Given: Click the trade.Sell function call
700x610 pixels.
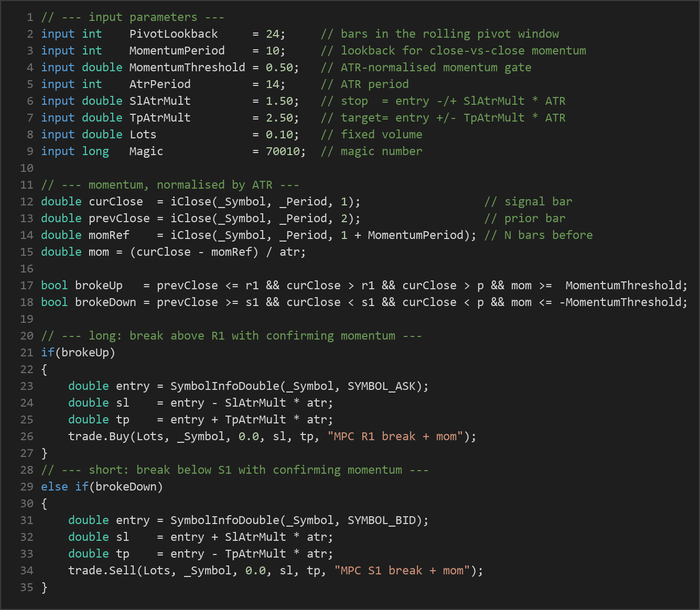Looking at the screenshot, I should pyautogui.click(x=102, y=571).
